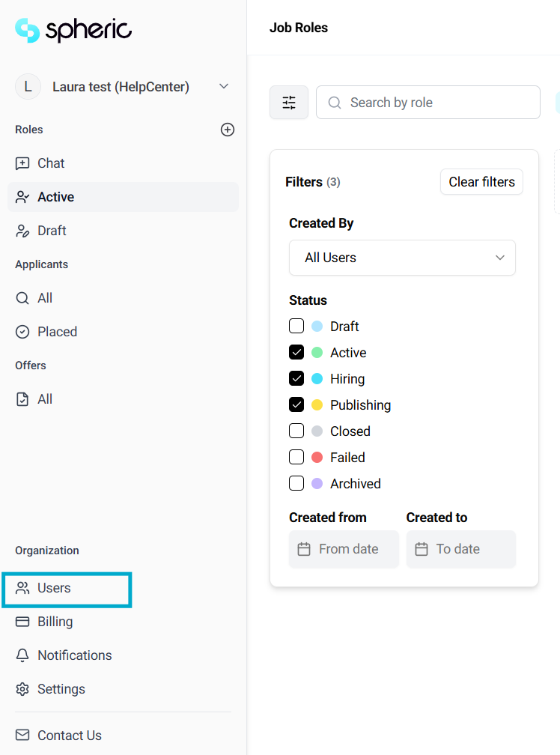The height and width of the screenshot is (755, 560).
Task: Open Settings via the gear icon
Action: (x=22, y=689)
